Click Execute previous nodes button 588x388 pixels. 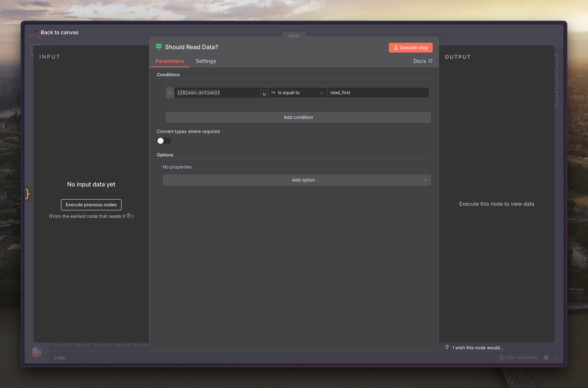tap(91, 205)
